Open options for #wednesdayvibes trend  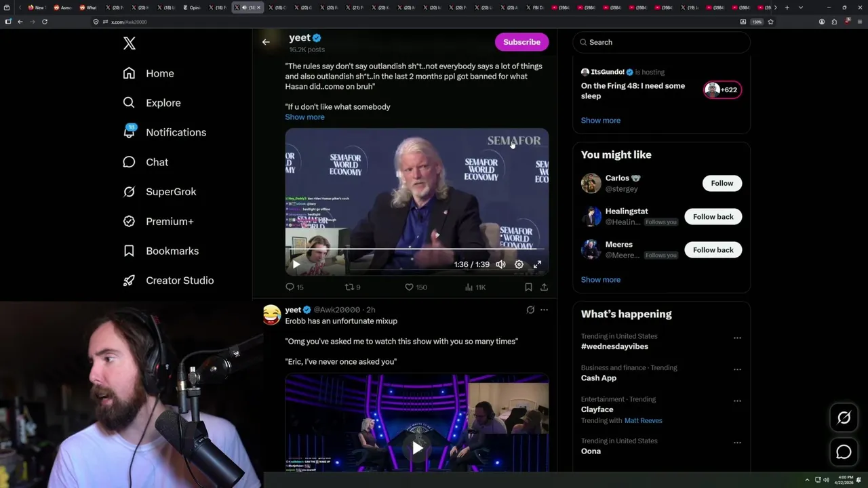coord(737,337)
